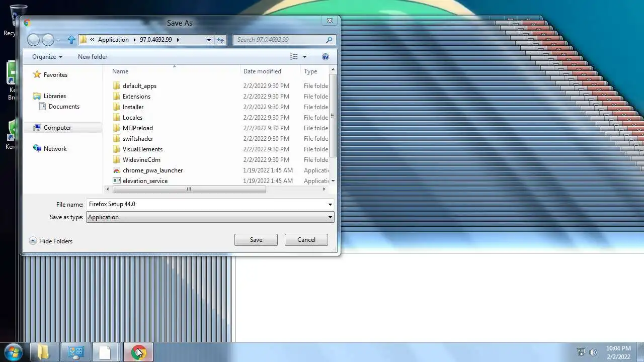The width and height of the screenshot is (644, 362).
Task: Open the help question mark icon
Action: 326,57
